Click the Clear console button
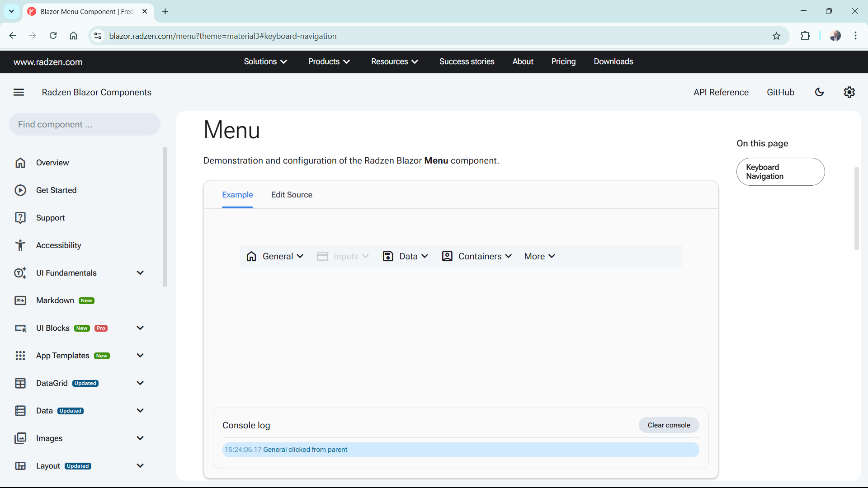 pyautogui.click(x=669, y=425)
